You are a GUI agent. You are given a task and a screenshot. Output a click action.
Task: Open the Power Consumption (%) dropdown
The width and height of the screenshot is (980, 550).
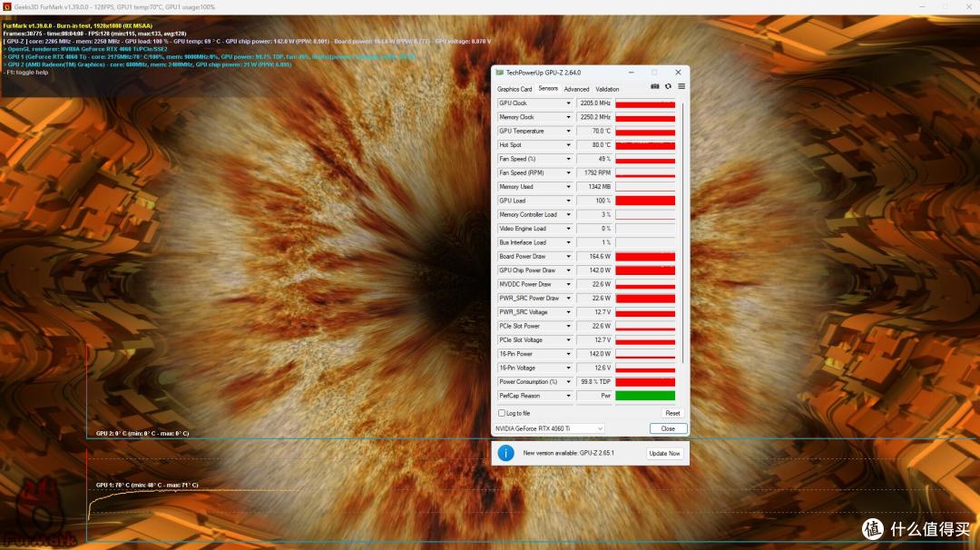coord(568,382)
